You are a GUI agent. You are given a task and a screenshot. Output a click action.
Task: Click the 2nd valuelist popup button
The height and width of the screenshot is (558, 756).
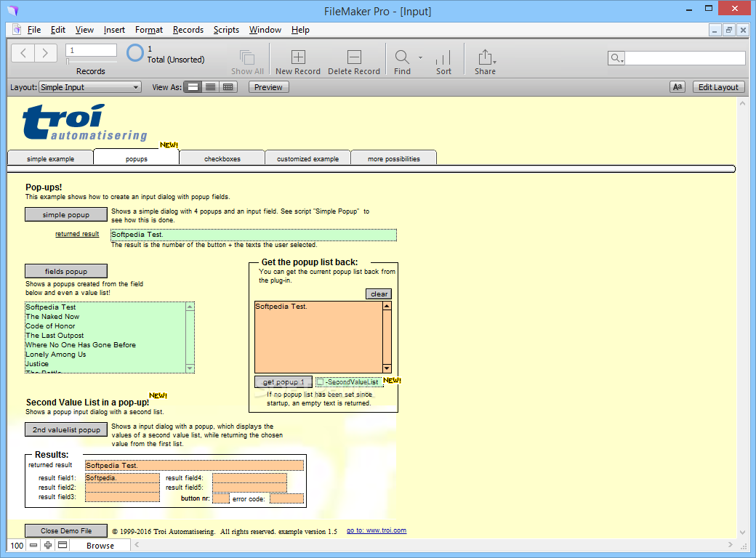click(66, 429)
